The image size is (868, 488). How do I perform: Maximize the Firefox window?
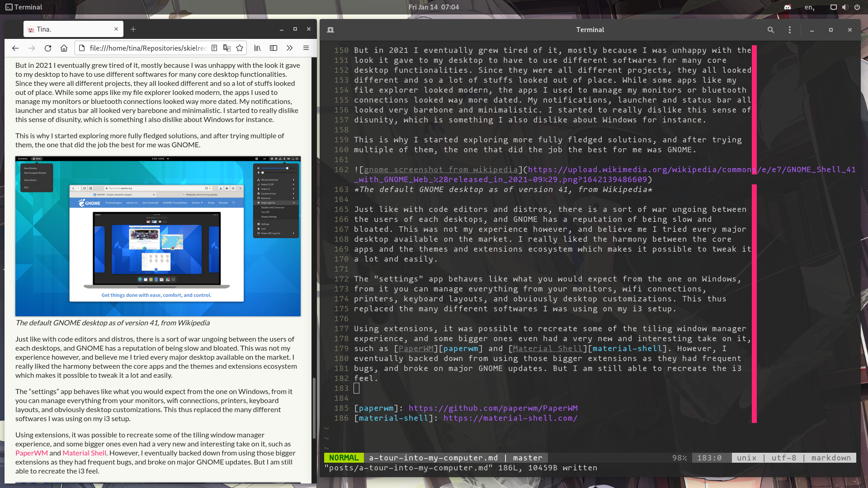pyautogui.click(x=295, y=29)
